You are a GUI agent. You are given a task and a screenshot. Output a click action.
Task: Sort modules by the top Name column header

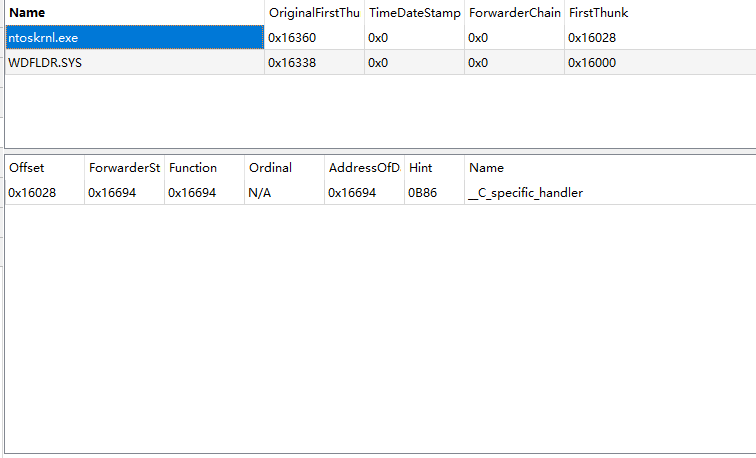134,13
